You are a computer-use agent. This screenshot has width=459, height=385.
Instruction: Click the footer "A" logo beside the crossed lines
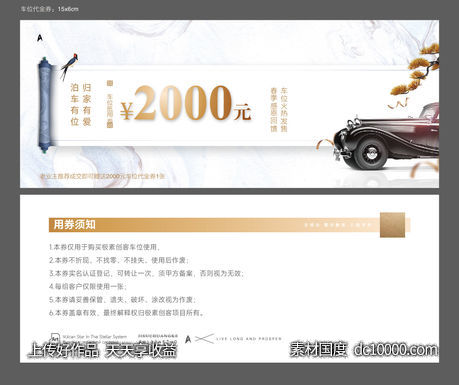pos(188,339)
